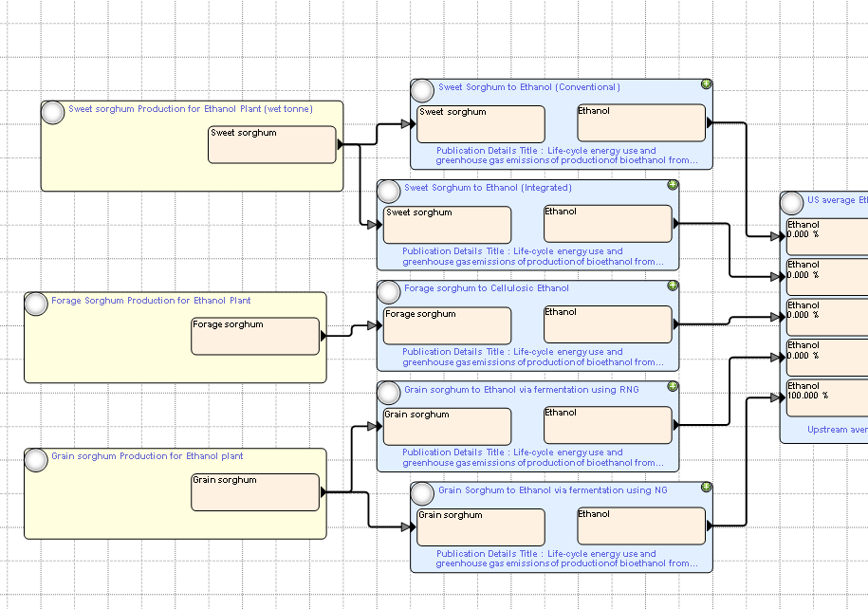Click output arrow of Forage sorghum production box

323,336
